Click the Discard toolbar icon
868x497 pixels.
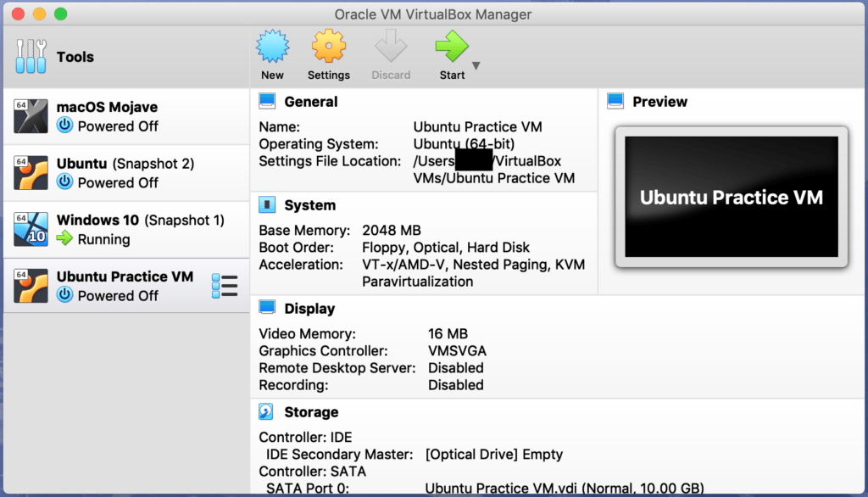pos(391,47)
